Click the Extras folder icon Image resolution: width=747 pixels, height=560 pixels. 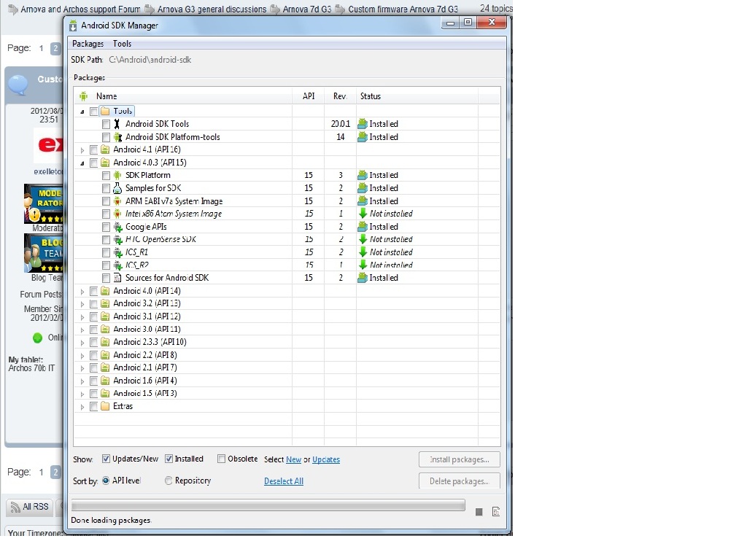[x=105, y=407]
